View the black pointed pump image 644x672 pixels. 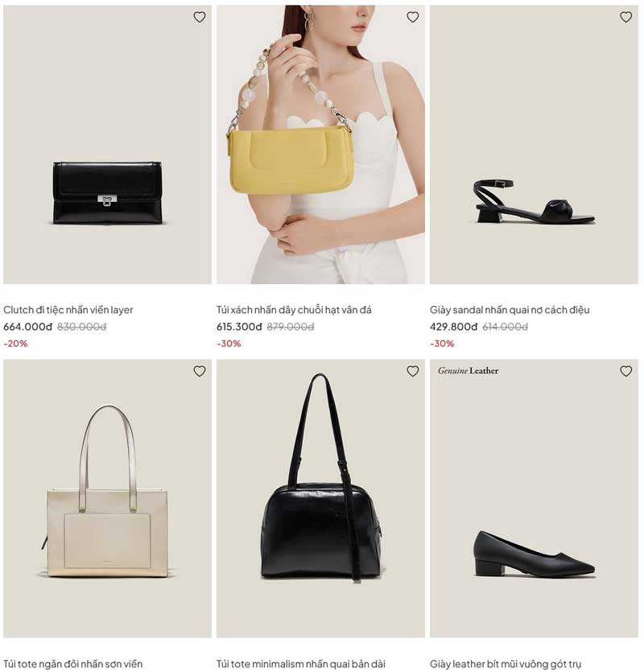click(534, 498)
